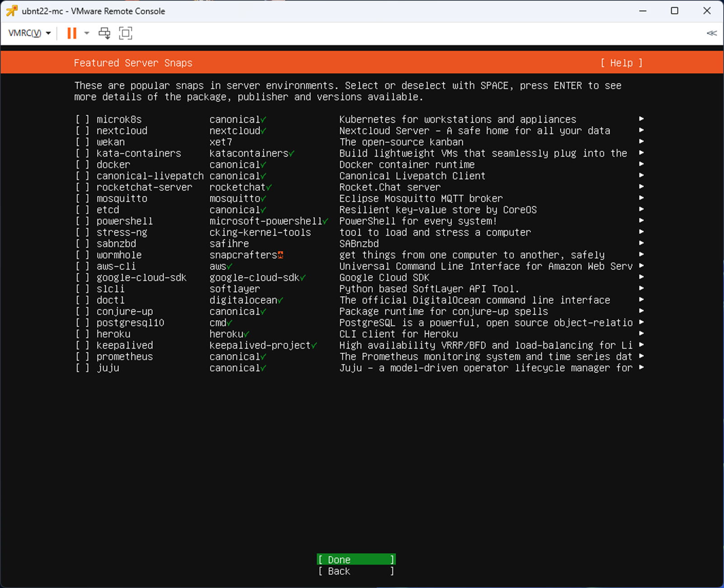The image size is (724, 588).
Task: Open the VMRC menu
Action: point(29,33)
